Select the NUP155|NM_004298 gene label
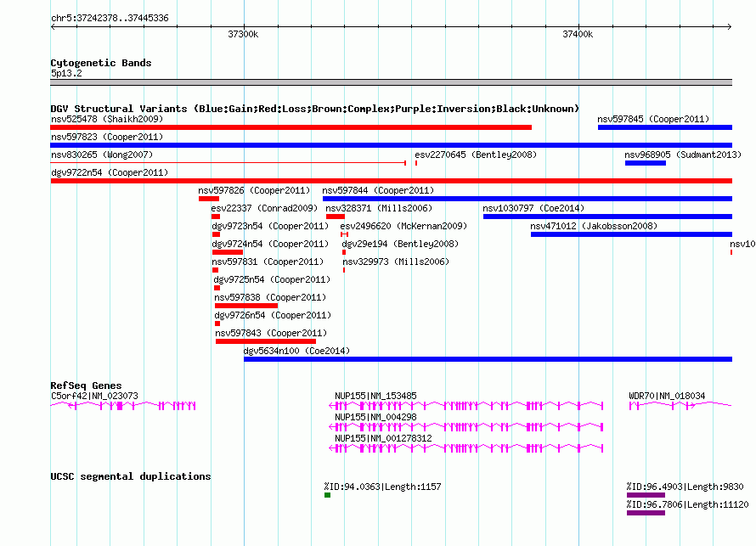 375,417
